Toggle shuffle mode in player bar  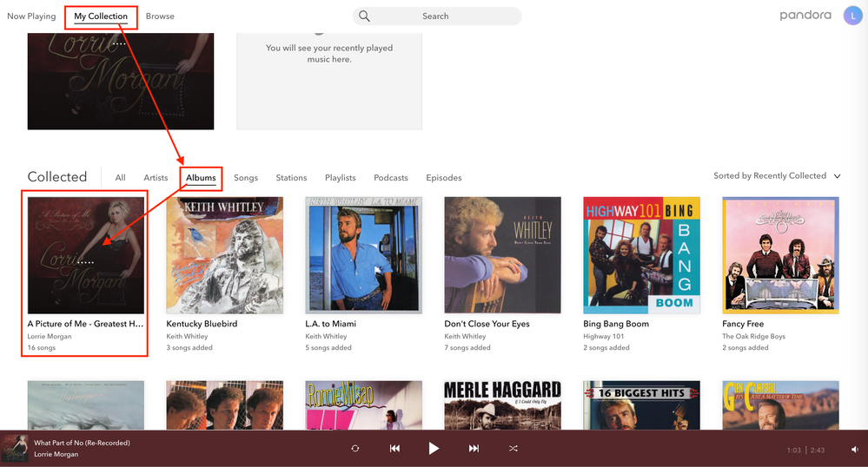[x=513, y=448]
